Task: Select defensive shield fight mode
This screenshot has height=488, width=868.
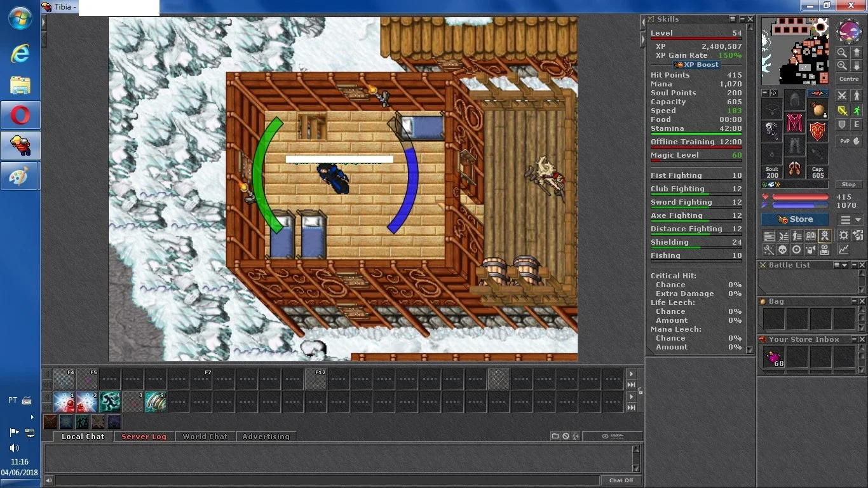Action: [x=842, y=125]
